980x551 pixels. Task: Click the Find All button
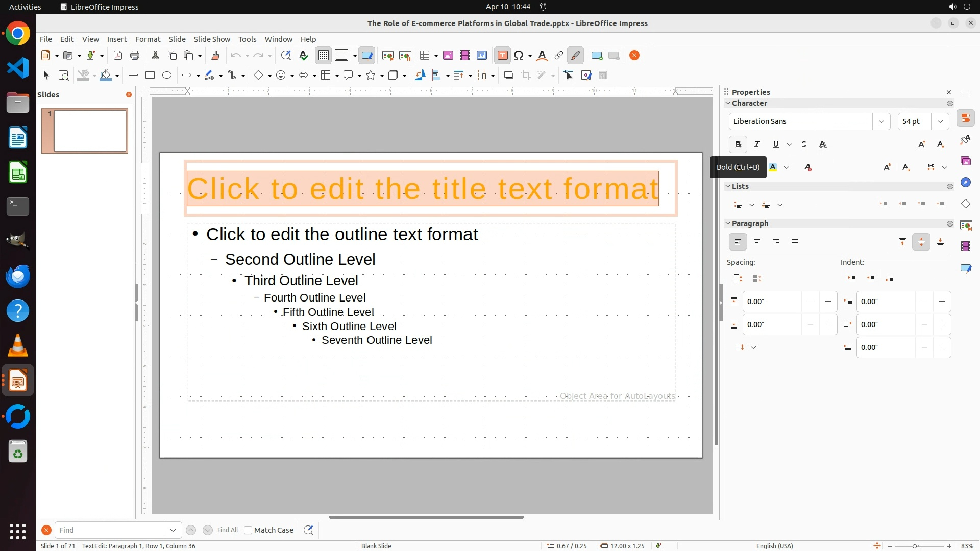coord(227,530)
